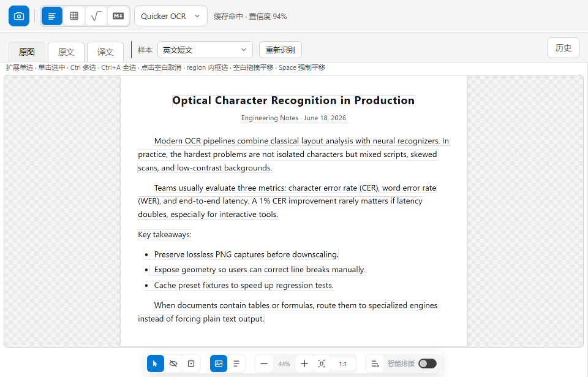Select the 'Key takeaways:' text box
The width and height of the screenshot is (588, 377).
click(x=165, y=235)
